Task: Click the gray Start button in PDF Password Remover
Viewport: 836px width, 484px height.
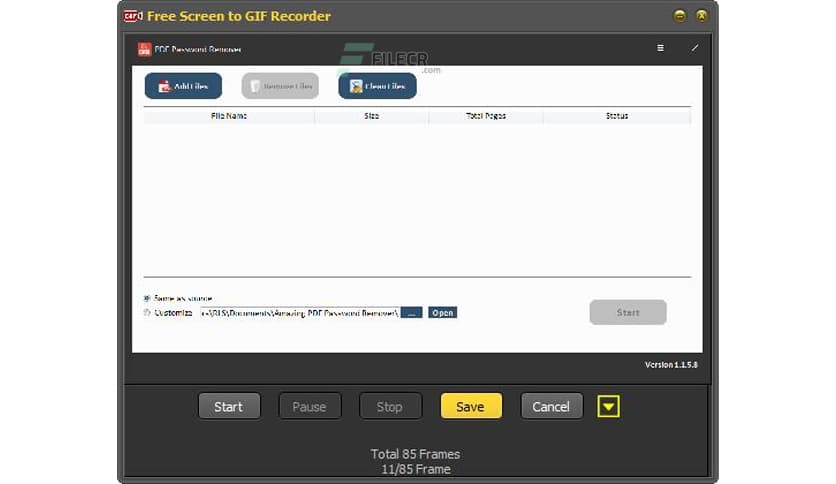Action: pos(628,312)
